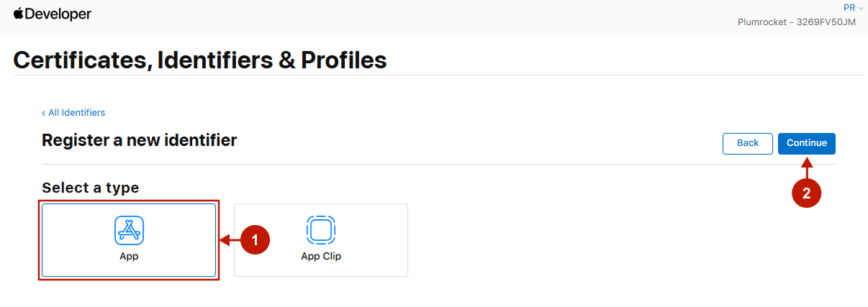Click the "App Clip" label text
The image size is (868, 307).
(321, 256)
